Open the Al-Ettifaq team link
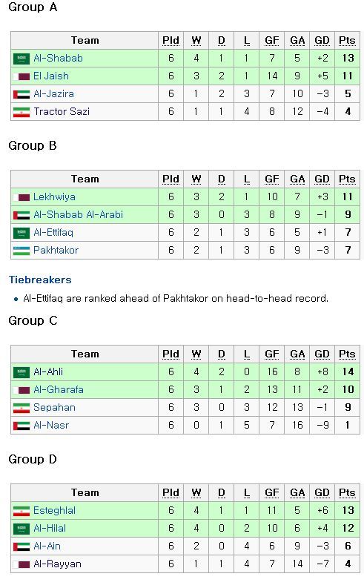This screenshot has width=364, height=588. click(x=53, y=233)
